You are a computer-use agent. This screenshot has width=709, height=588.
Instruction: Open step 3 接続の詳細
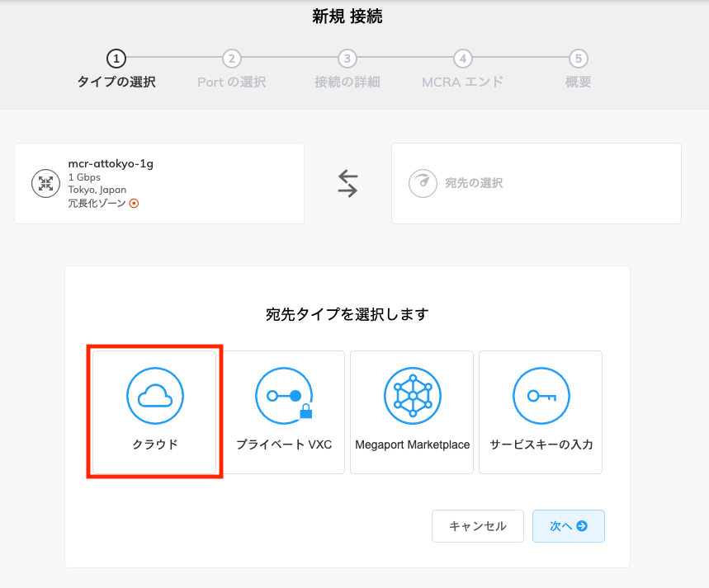click(347, 59)
